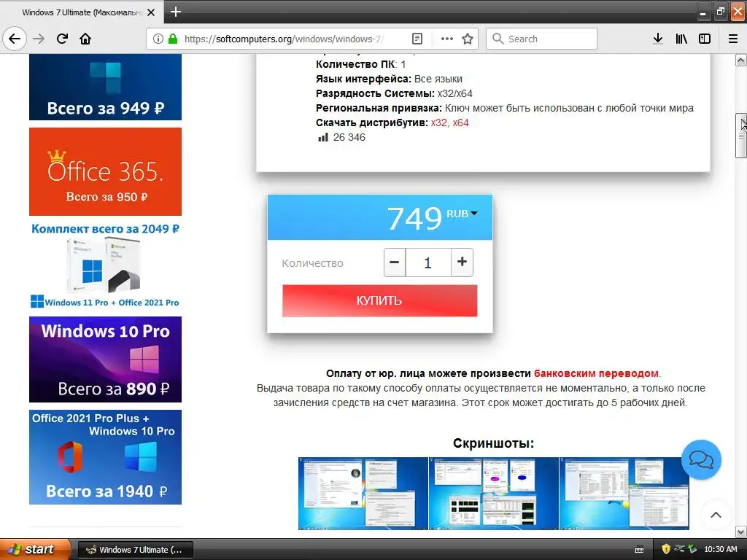Go back to the previous page
The width and height of the screenshot is (747, 560).
15,39
